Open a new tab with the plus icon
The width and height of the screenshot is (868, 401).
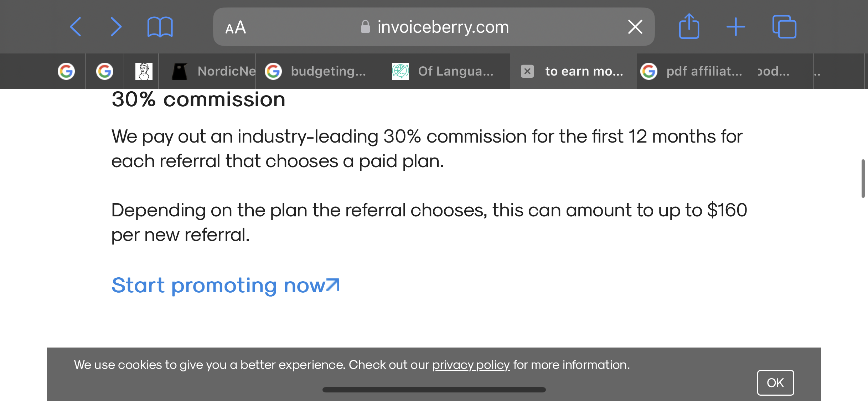(736, 27)
